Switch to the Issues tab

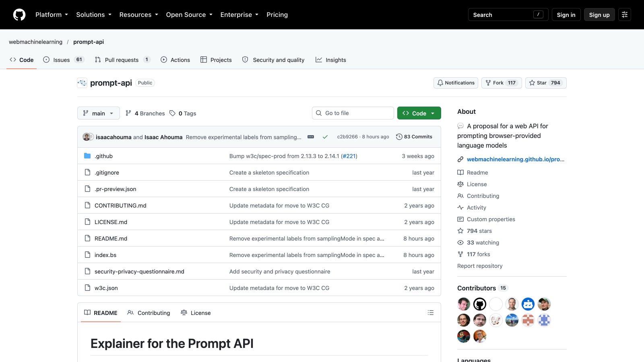63,60
